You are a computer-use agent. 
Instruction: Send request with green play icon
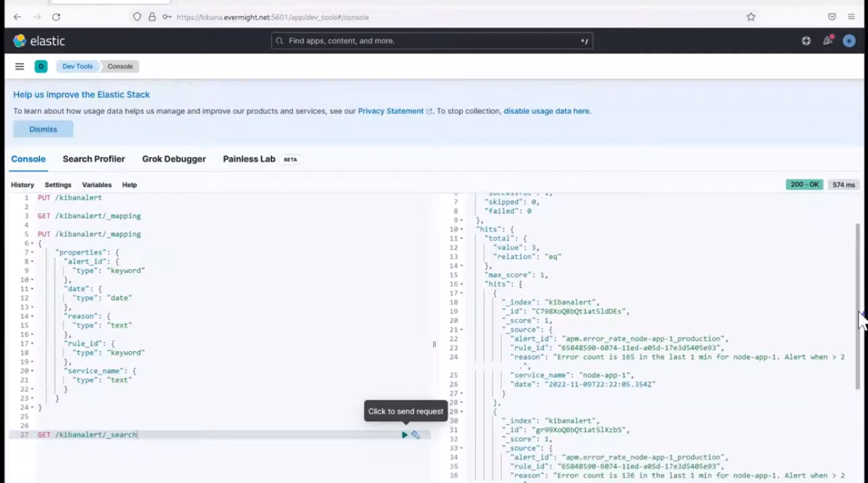tap(405, 435)
